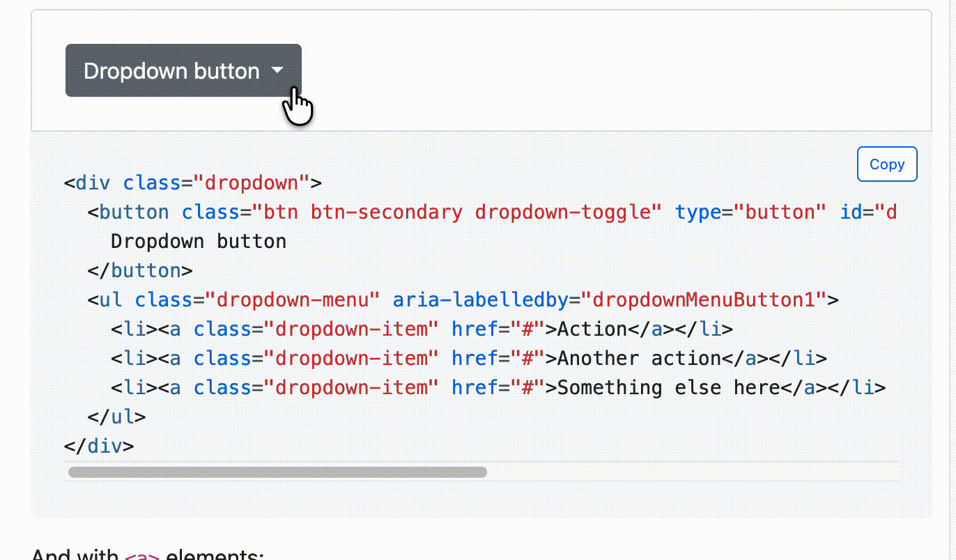
Task: Click the horizontal scrollbar under the code
Action: [277, 472]
